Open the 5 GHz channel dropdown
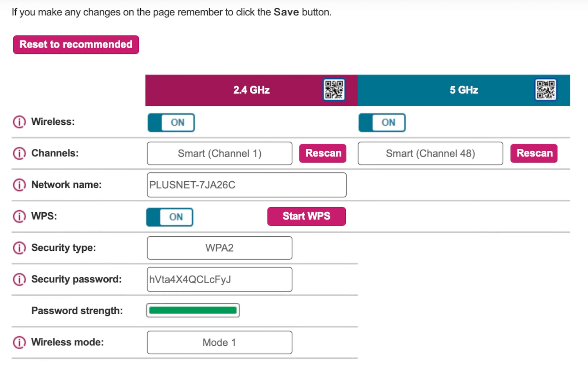 [x=430, y=153]
